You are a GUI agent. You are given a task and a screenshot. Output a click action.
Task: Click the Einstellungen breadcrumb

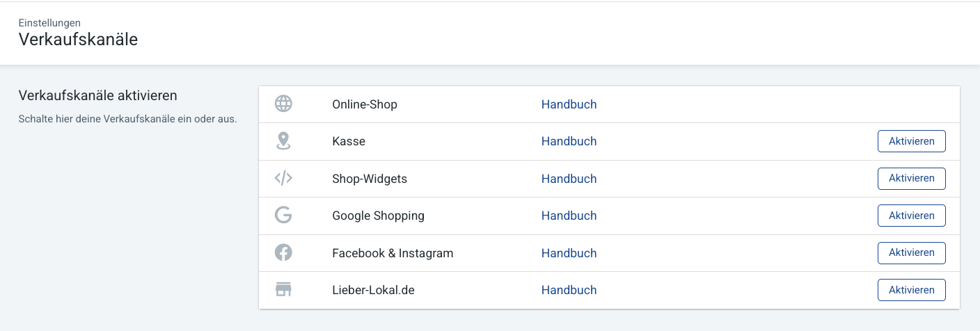coord(49,23)
